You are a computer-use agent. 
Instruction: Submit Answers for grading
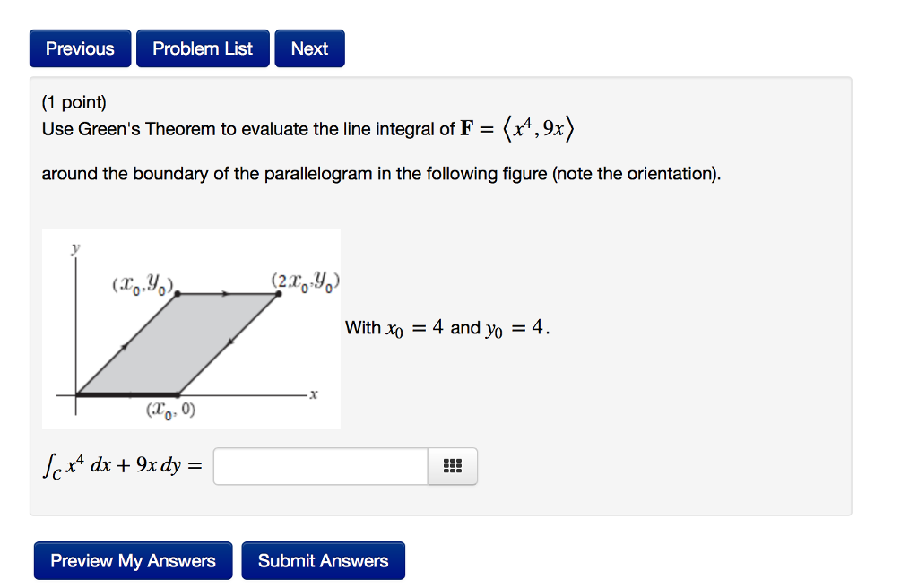[x=323, y=560]
